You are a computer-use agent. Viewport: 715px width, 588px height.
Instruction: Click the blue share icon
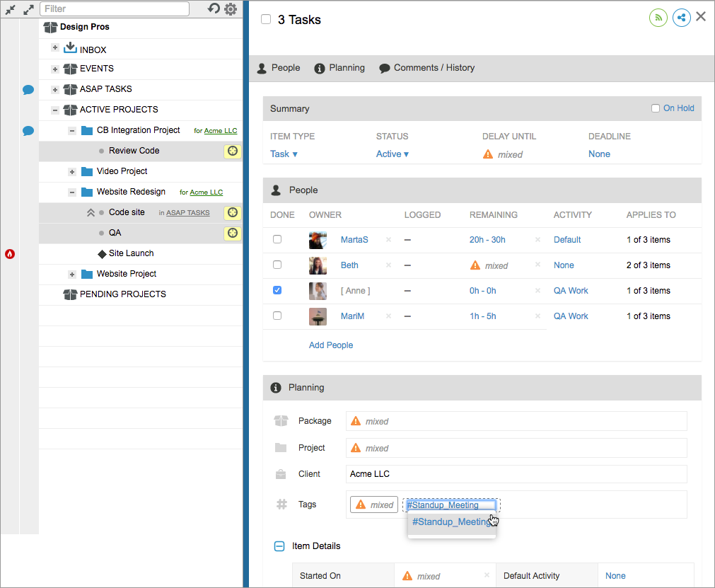681,18
